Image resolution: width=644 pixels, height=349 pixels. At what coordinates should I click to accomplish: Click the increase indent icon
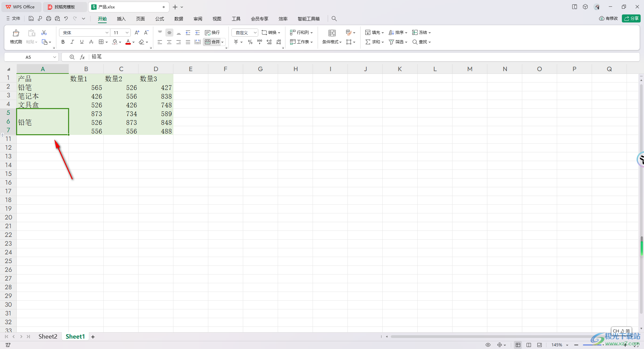198,33
